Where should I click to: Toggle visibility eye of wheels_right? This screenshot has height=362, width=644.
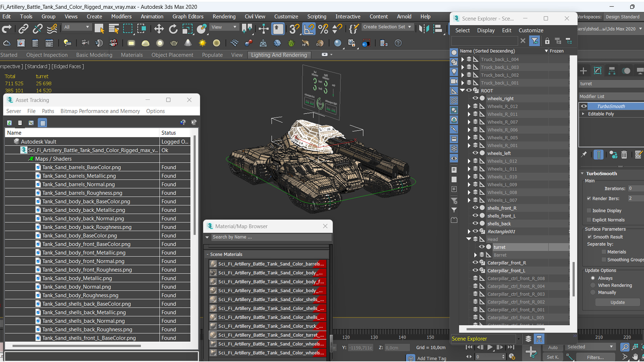(475, 99)
